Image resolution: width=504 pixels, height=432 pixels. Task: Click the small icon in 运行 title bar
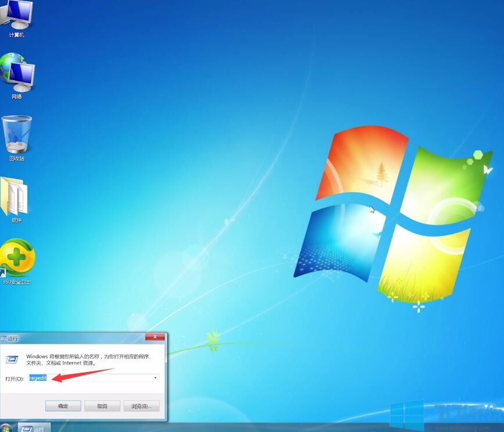[x=3, y=338]
